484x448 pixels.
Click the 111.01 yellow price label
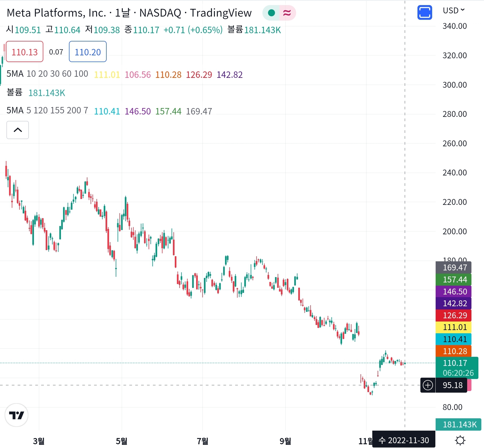pos(453,327)
